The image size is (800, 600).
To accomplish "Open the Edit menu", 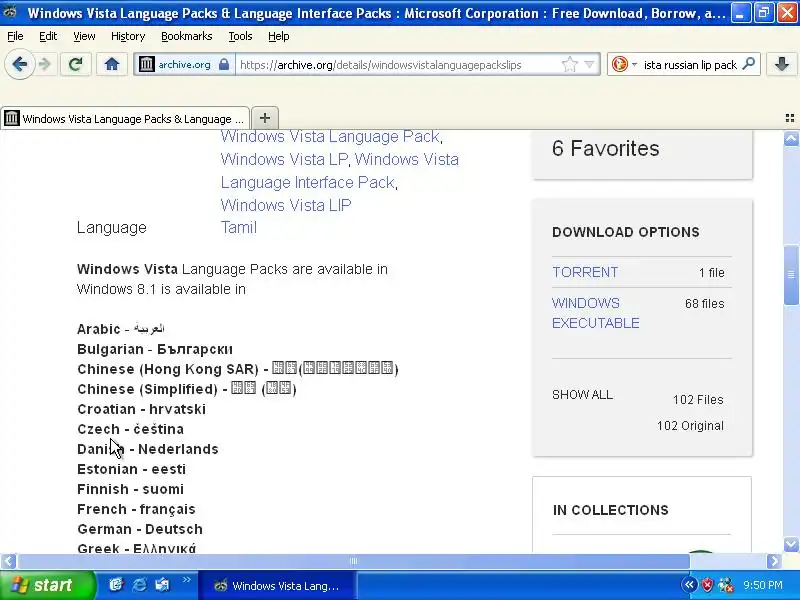I will pos(48,36).
